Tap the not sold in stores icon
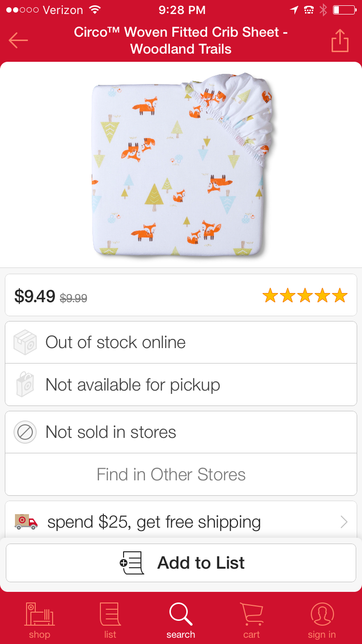The width and height of the screenshot is (362, 644). [25, 432]
